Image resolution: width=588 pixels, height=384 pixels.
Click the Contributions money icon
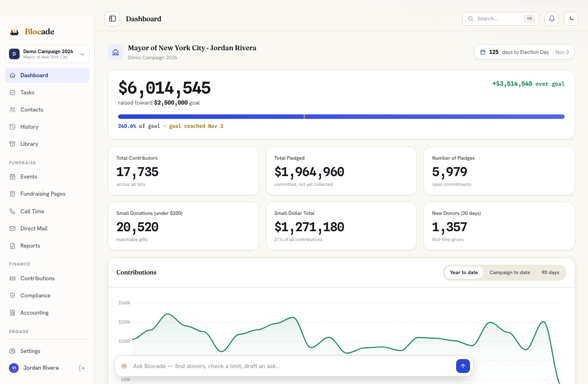pos(13,279)
